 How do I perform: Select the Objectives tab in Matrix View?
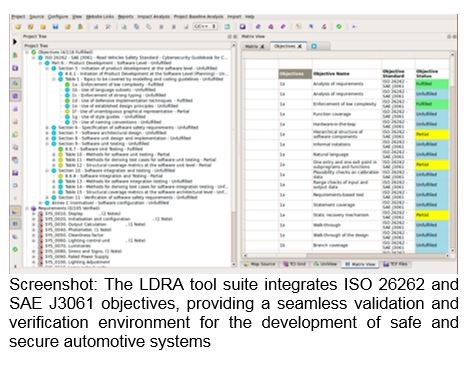288,46
